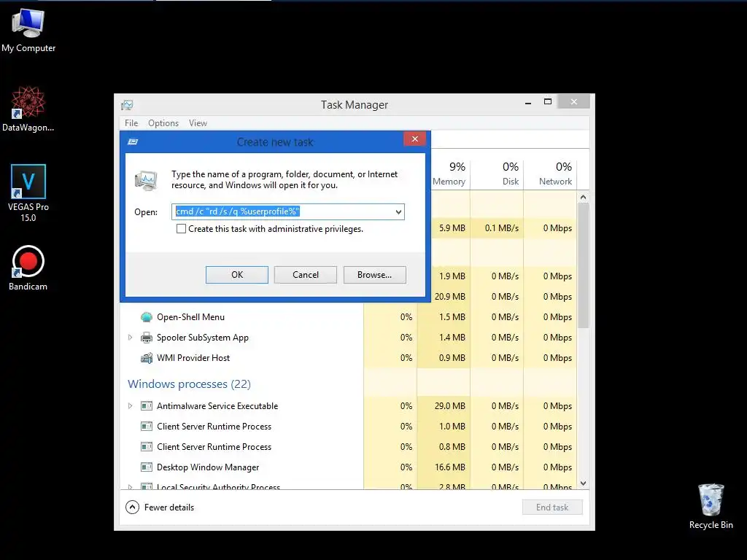The image size is (747, 560).
Task: Click the Browse... button
Action: point(374,275)
